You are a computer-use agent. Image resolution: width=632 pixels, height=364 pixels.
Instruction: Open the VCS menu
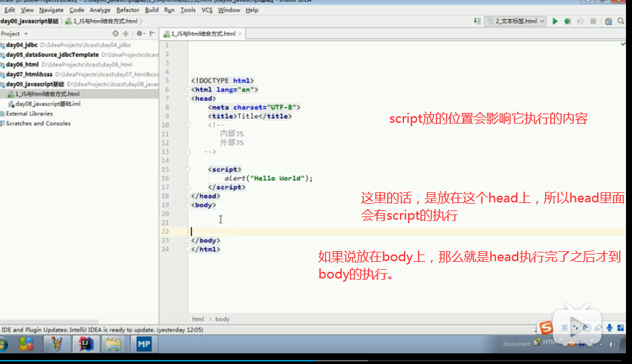207,10
